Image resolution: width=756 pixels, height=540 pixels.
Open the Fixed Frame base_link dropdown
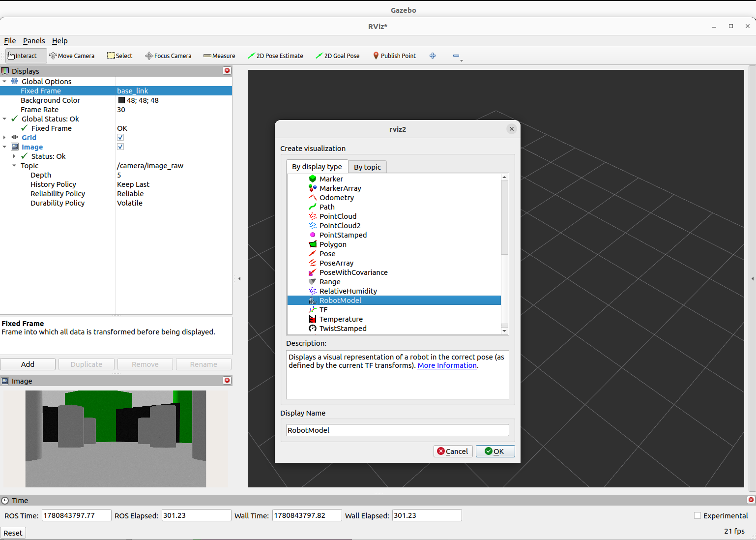pos(174,90)
